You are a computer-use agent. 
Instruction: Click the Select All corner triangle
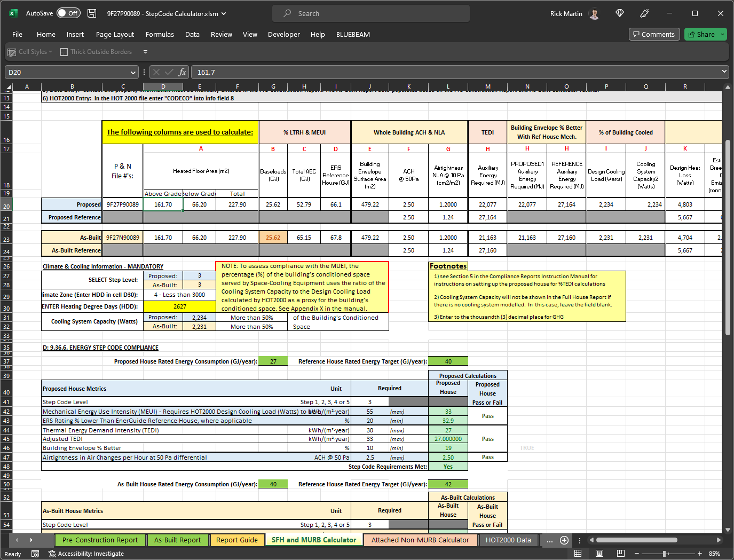point(8,86)
